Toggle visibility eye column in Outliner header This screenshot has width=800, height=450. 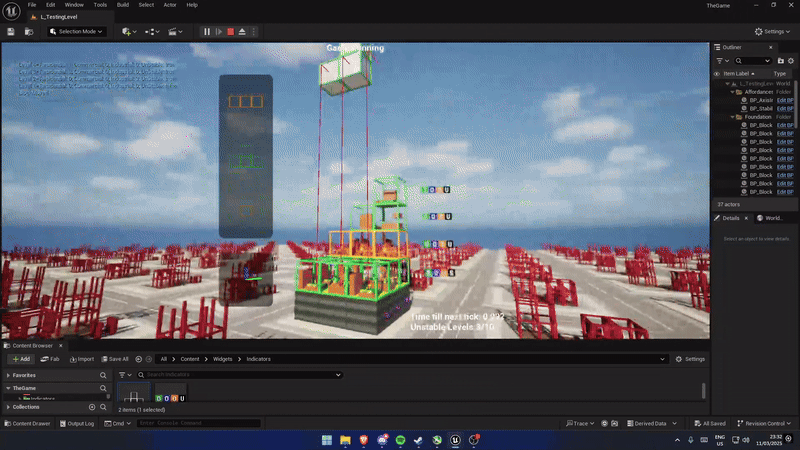(x=716, y=74)
